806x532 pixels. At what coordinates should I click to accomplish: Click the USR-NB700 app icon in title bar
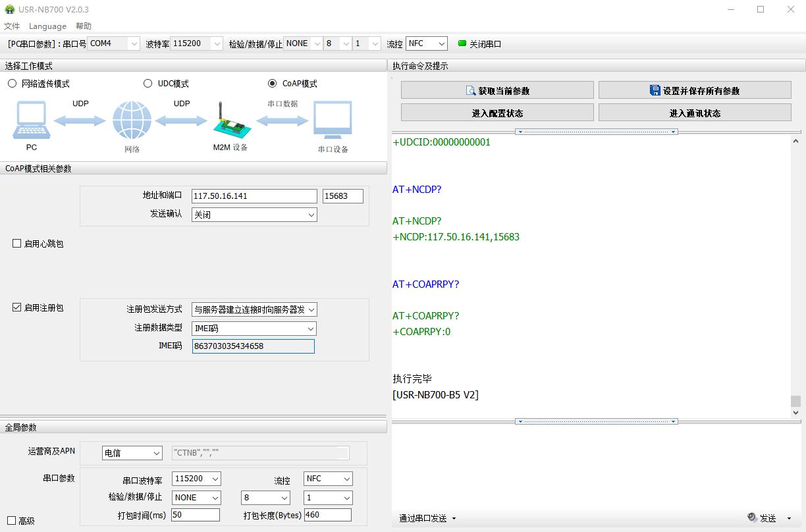[9, 9]
